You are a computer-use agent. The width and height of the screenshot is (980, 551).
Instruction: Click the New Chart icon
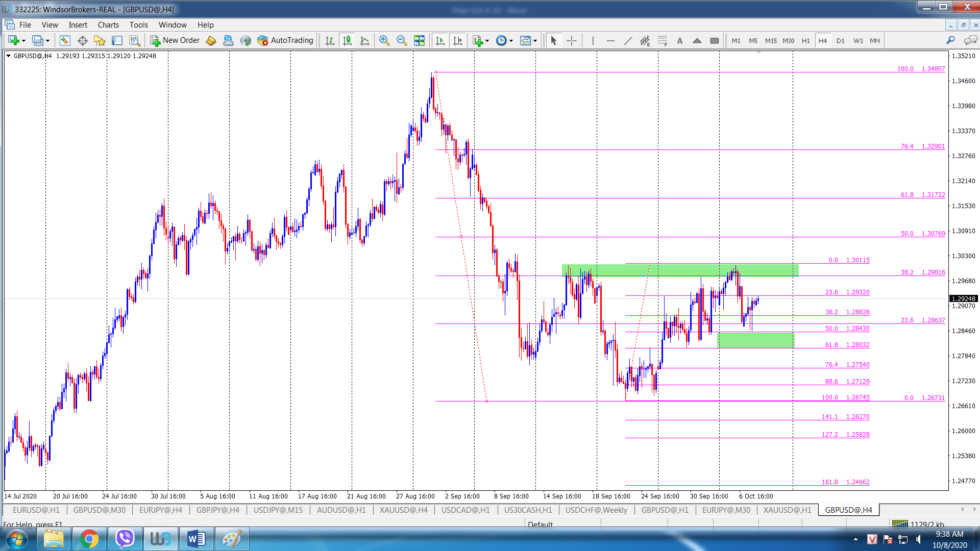pos(13,40)
